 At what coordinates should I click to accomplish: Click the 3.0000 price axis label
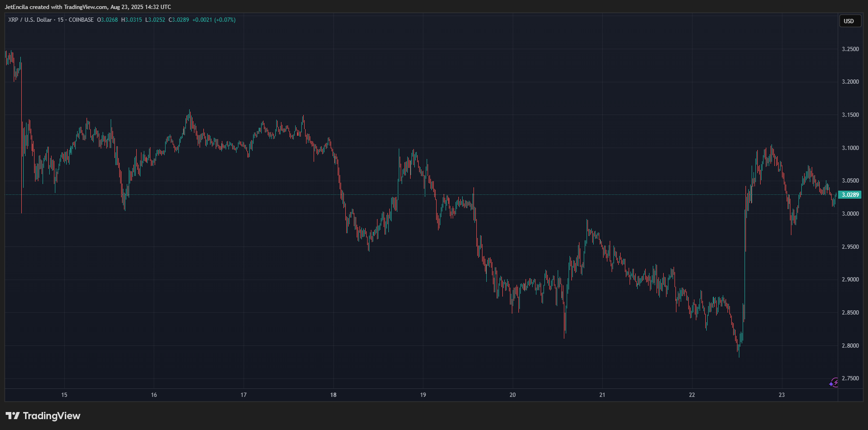click(850, 214)
